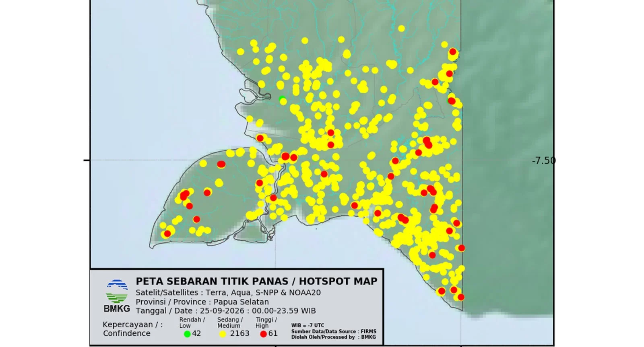Click the Sumber Data FIRMS source text

pyautogui.click(x=334, y=331)
